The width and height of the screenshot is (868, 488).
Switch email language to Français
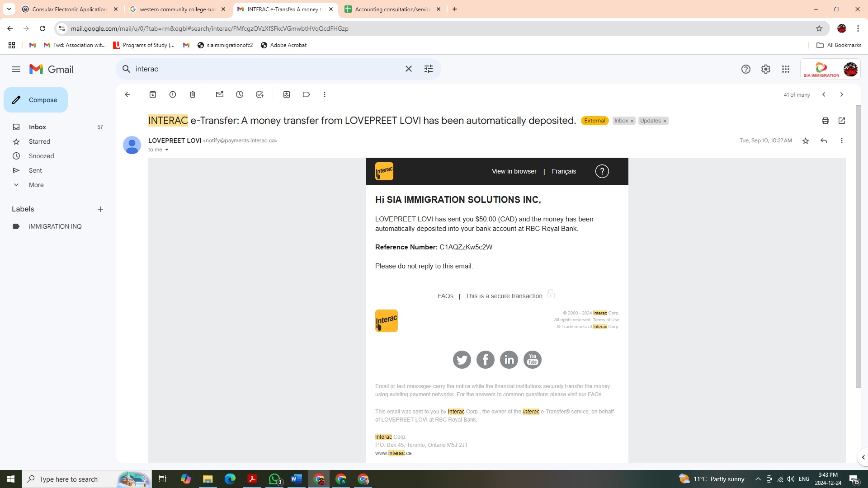click(564, 171)
